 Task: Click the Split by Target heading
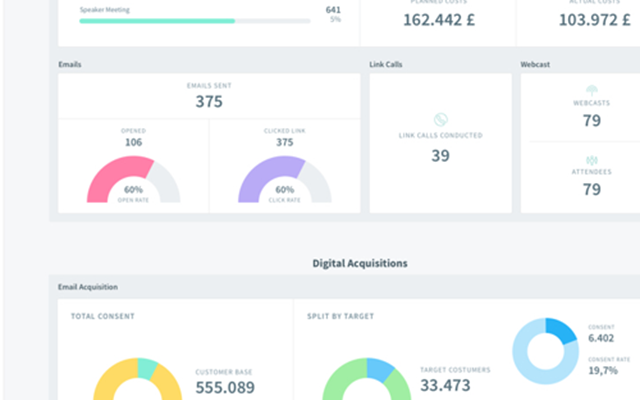340,316
